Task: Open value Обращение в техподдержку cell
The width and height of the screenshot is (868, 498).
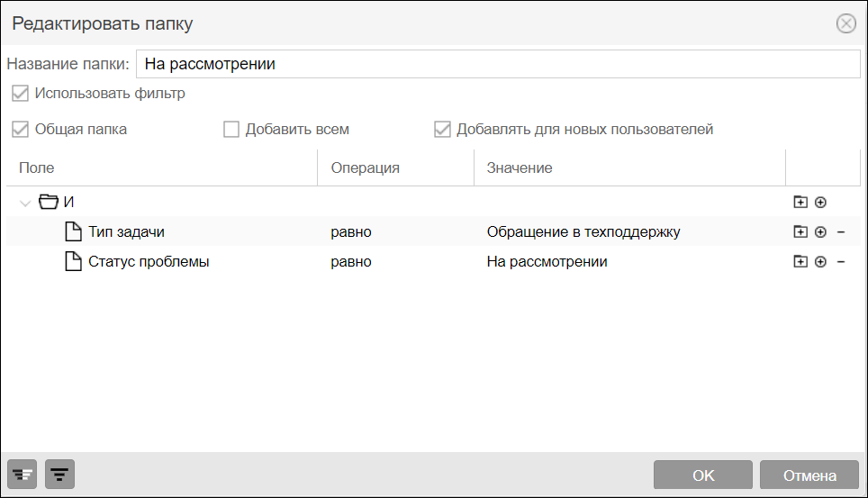Action: [x=583, y=231]
